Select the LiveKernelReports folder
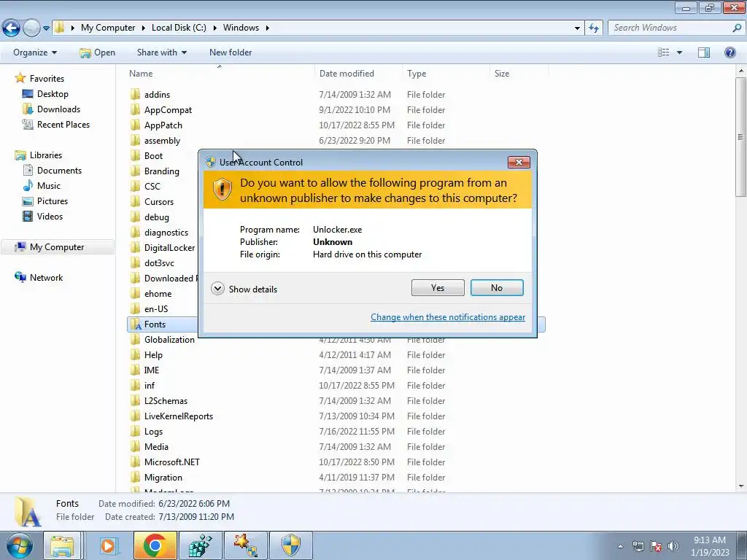 click(179, 416)
